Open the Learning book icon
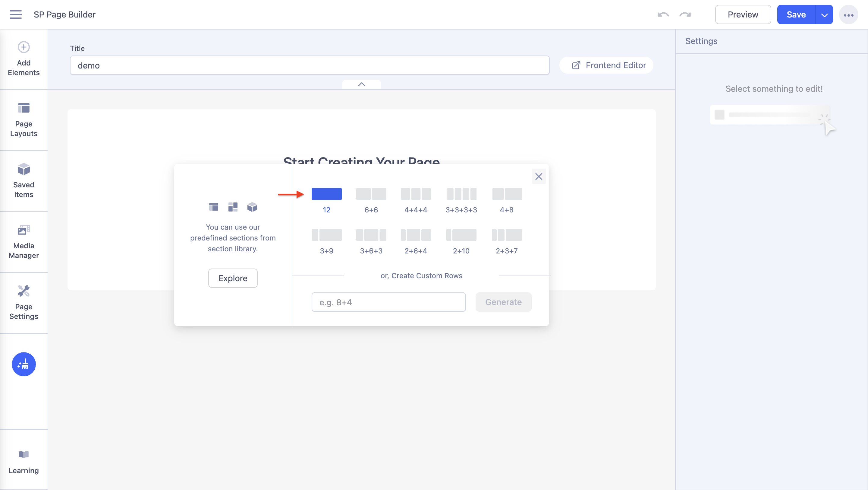 (24, 455)
